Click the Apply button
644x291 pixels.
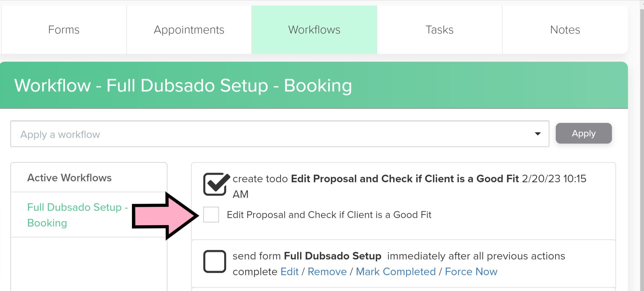pyautogui.click(x=583, y=133)
